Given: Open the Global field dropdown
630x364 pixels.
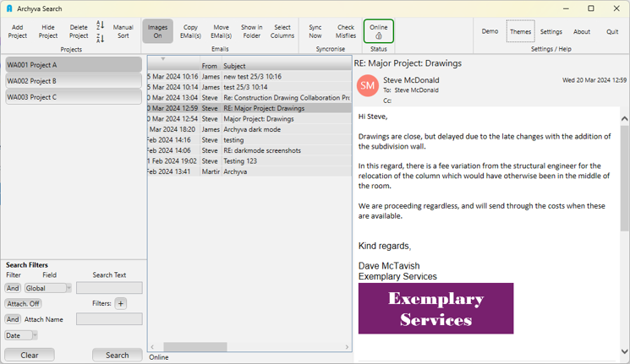Looking at the screenshot, I should pyautogui.click(x=48, y=288).
